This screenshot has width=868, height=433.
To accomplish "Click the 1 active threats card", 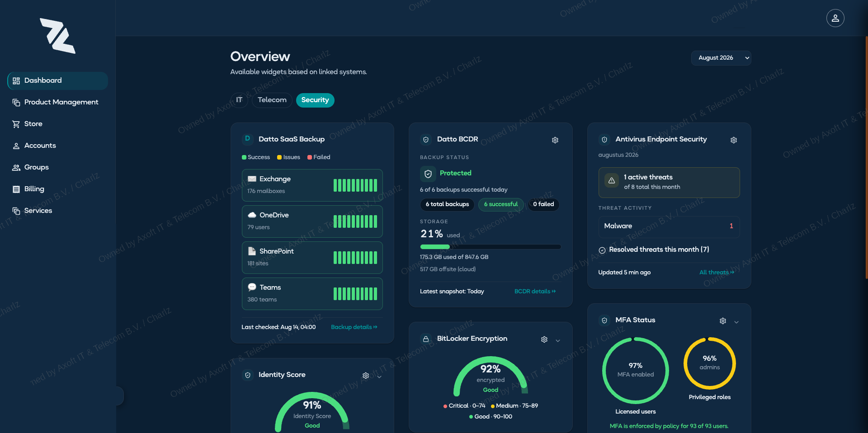I will click(669, 183).
